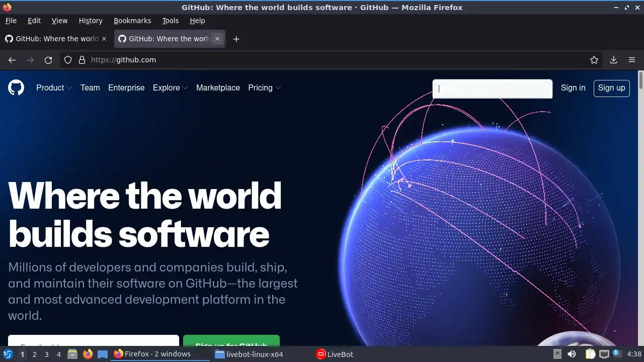Open the volume control tray icon
Screen dimensions: 644x362
pyautogui.click(x=572, y=354)
